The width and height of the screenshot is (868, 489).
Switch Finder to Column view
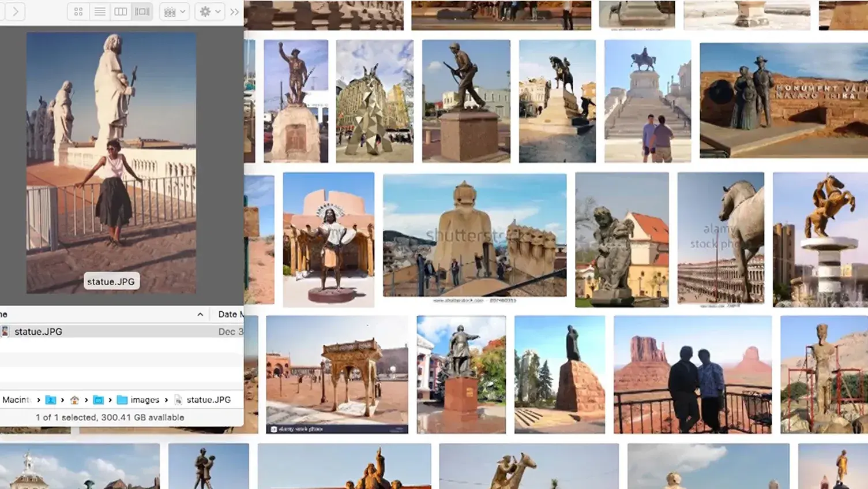(x=121, y=11)
